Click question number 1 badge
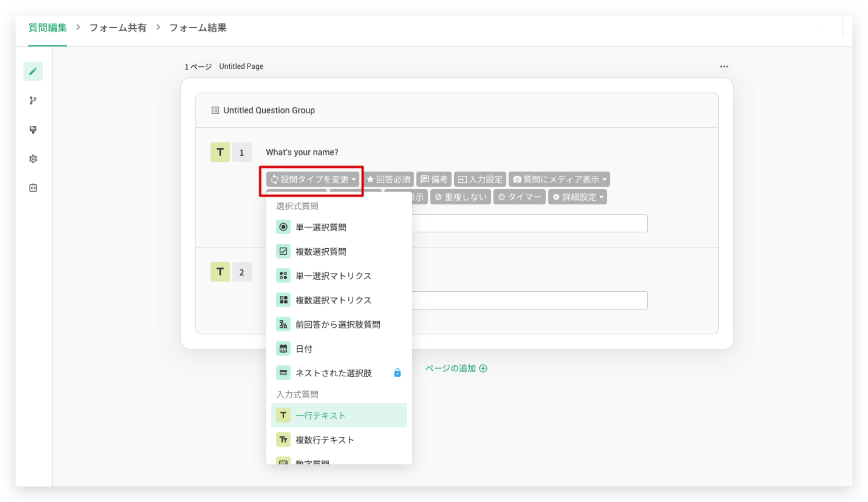This screenshot has height=502, width=868. click(x=242, y=152)
